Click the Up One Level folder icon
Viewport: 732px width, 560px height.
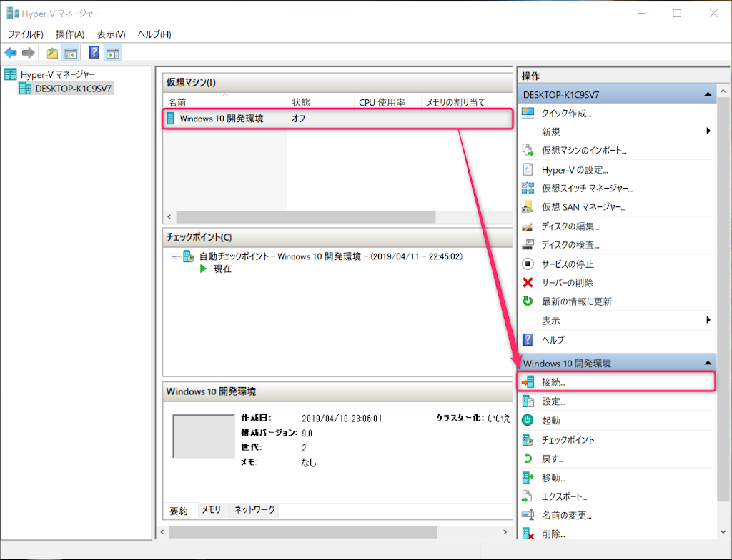click(x=52, y=53)
